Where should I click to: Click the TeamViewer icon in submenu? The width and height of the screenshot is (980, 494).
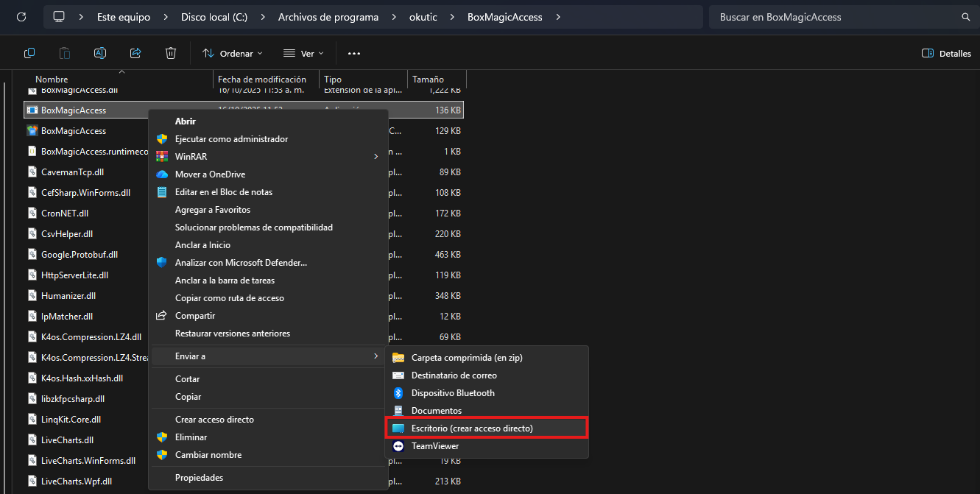point(398,446)
